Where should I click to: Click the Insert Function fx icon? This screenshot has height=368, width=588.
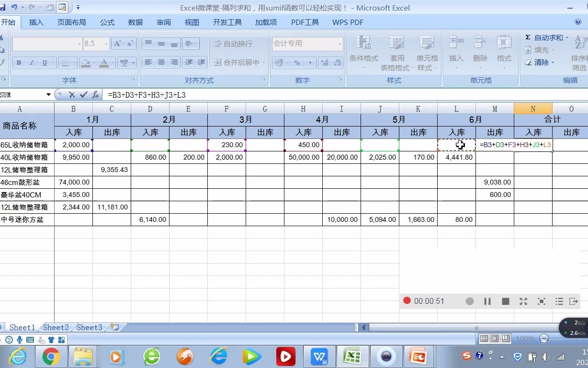coord(95,94)
